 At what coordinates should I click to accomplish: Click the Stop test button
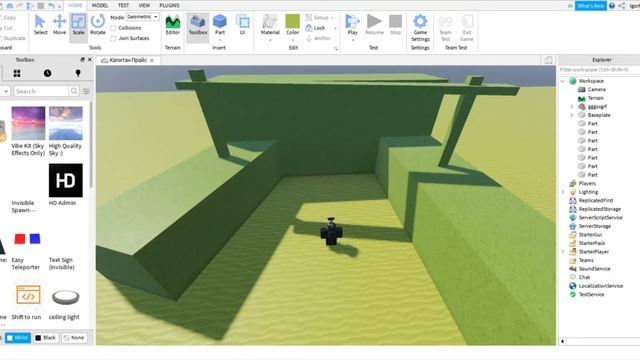point(395,24)
